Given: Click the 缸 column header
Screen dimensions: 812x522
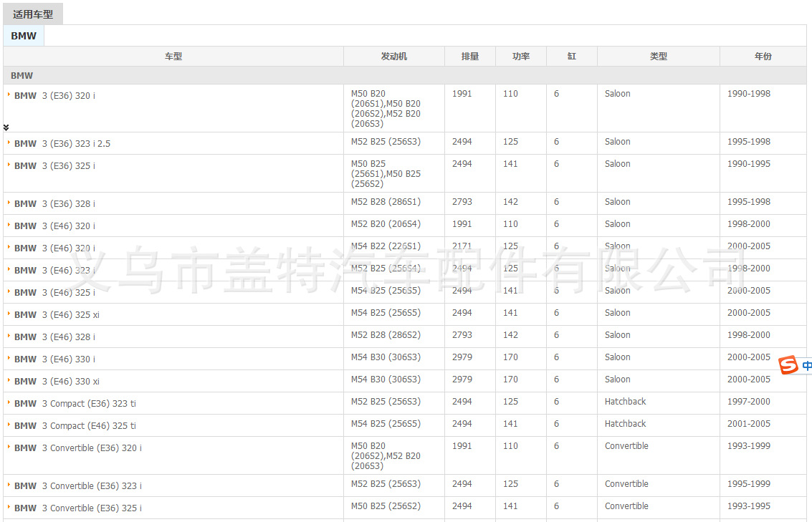Looking at the screenshot, I should [572, 57].
